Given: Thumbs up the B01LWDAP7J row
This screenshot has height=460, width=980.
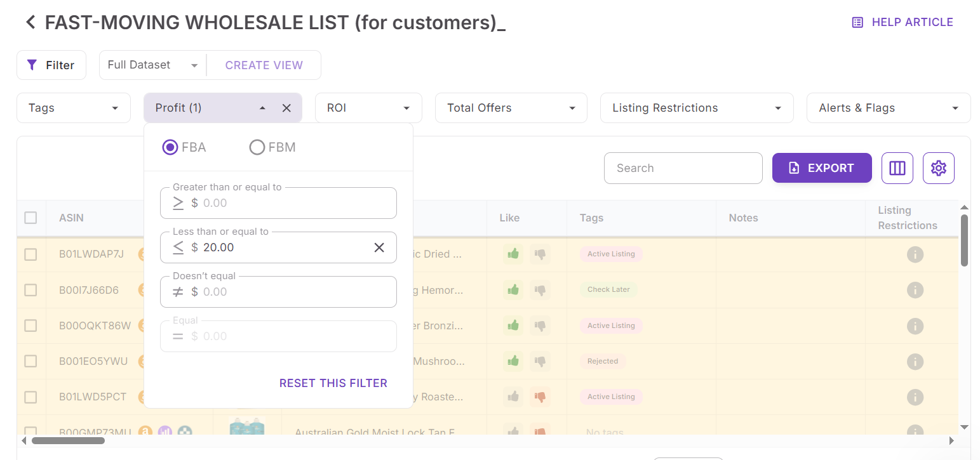Looking at the screenshot, I should point(513,254).
